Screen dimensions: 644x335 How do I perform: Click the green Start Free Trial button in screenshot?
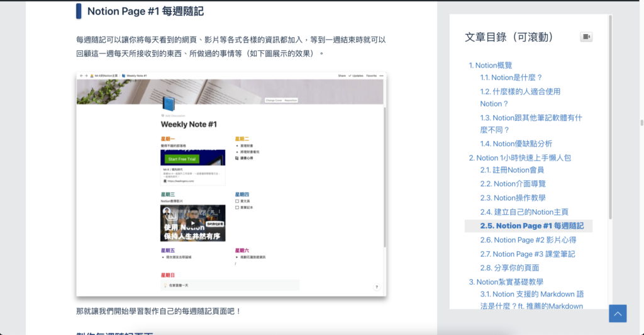pos(182,159)
